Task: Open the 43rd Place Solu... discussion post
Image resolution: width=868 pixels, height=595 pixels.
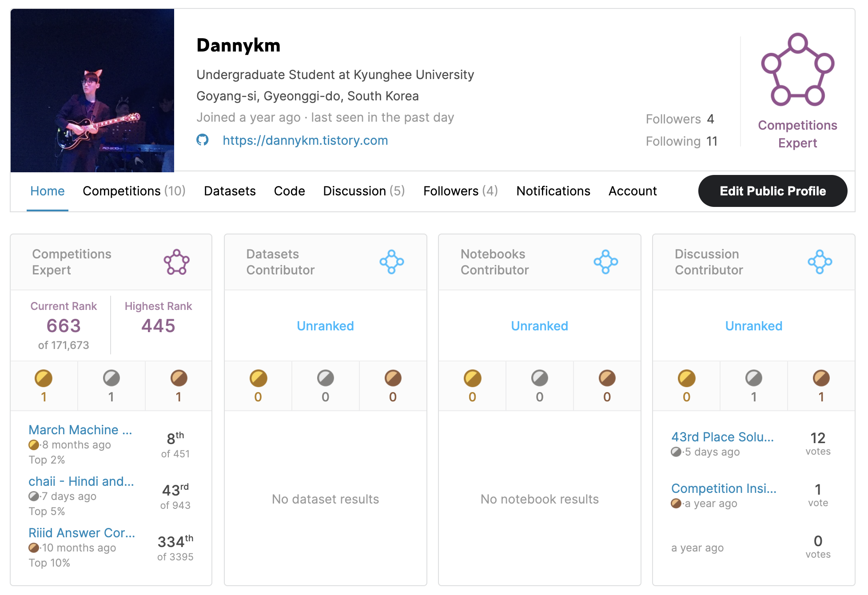Action: coord(722,437)
